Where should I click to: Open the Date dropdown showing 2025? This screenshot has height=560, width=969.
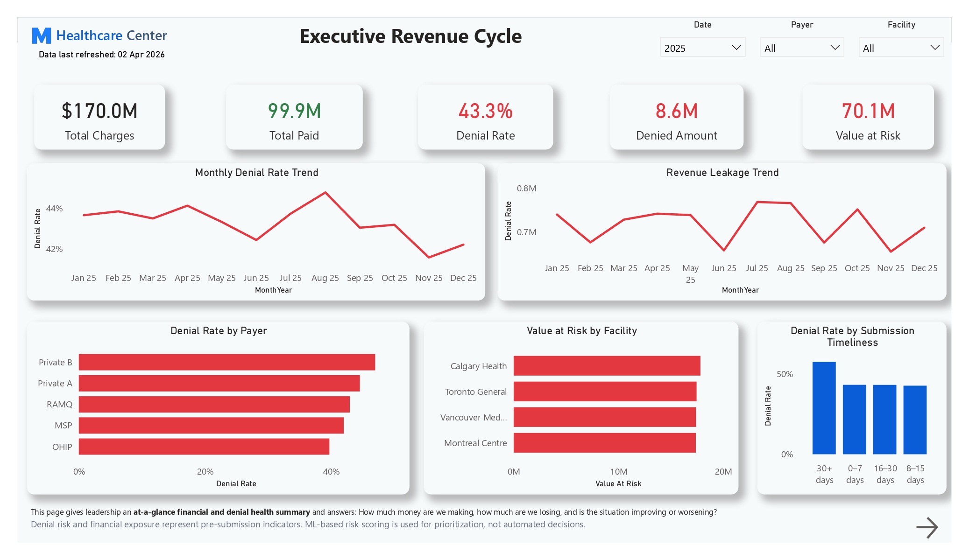click(702, 48)
